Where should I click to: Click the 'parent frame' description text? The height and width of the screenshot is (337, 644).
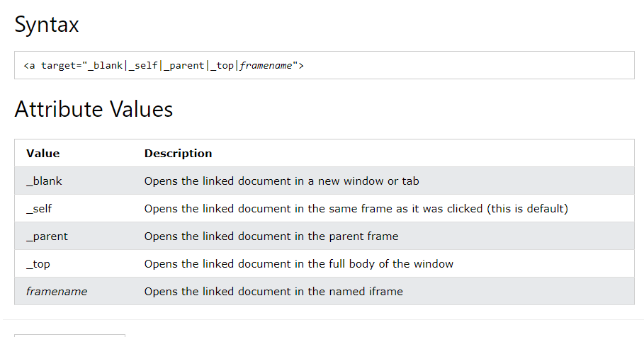(271, 236)
